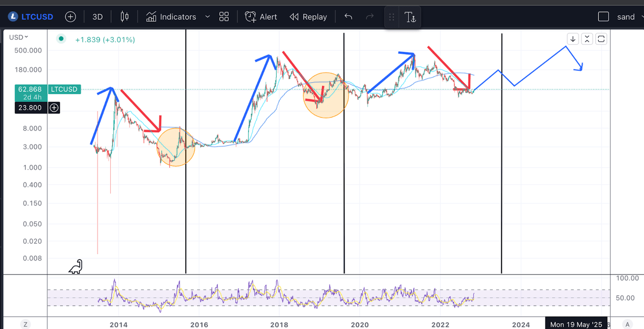Click the 2020 label on the time axis
644x329 pixels.
pos(360,324)
